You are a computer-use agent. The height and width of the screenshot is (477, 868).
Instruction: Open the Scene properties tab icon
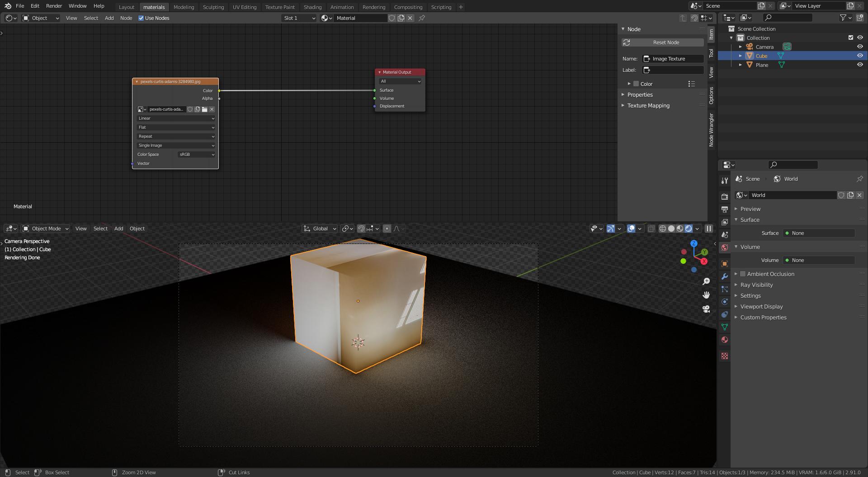[x=725, y=235]
